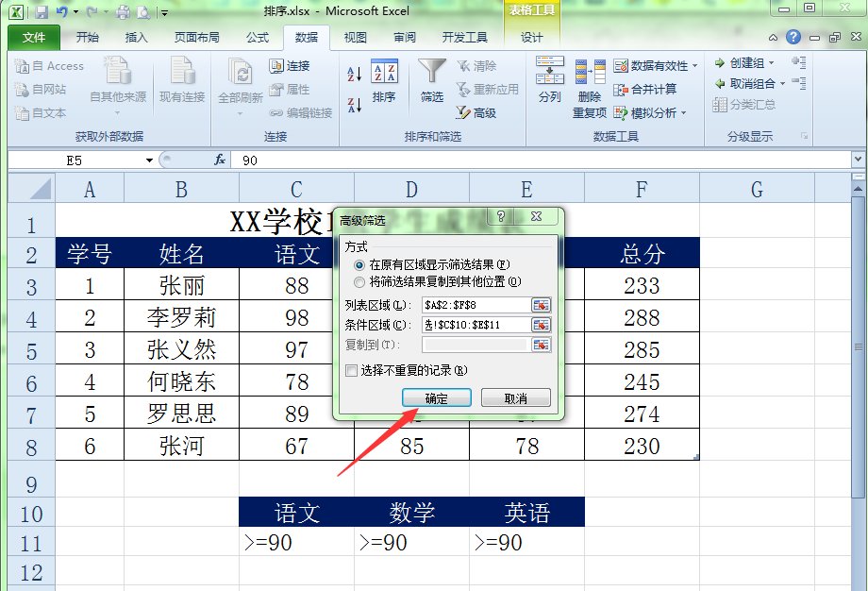This screenshot has height=591, width=868.
Task: Click Text to Columns (分列)
Action: [x=550, y=79]
